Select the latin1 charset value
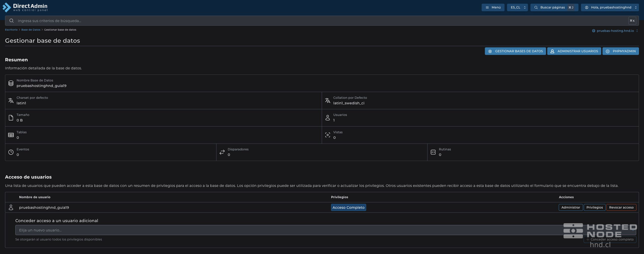Viewport: 644px width, 254px height. (x=21, y=103)
